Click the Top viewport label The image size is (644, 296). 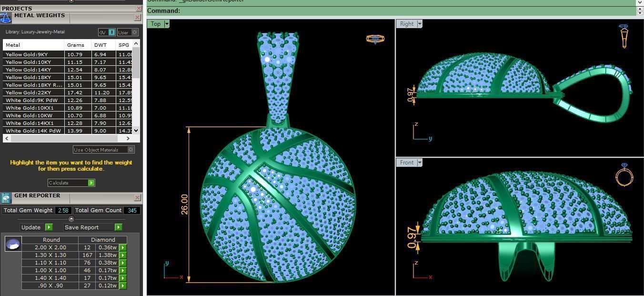(156, 24)
